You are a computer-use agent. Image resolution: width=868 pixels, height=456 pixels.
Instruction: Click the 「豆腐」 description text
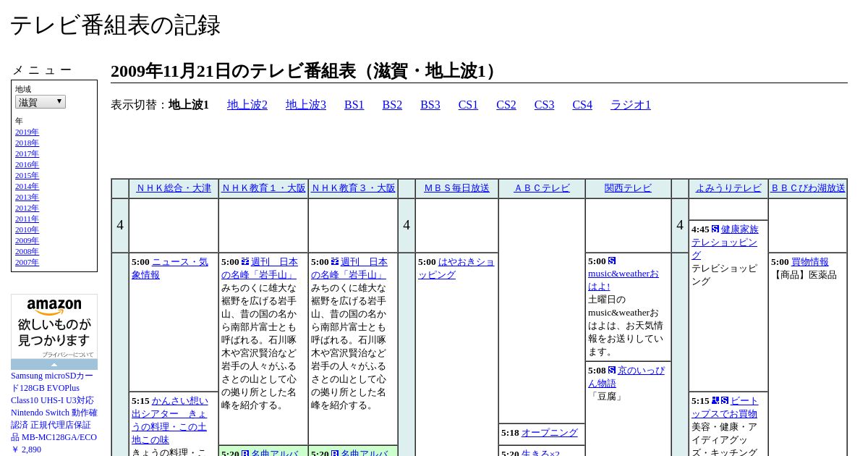click(606, 397)
